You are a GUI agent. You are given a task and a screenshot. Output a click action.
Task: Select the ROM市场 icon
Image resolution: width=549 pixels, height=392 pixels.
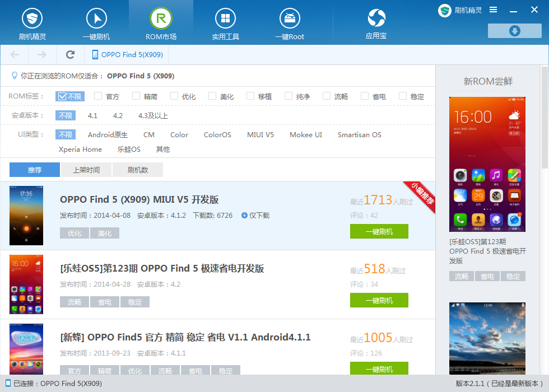161,18
